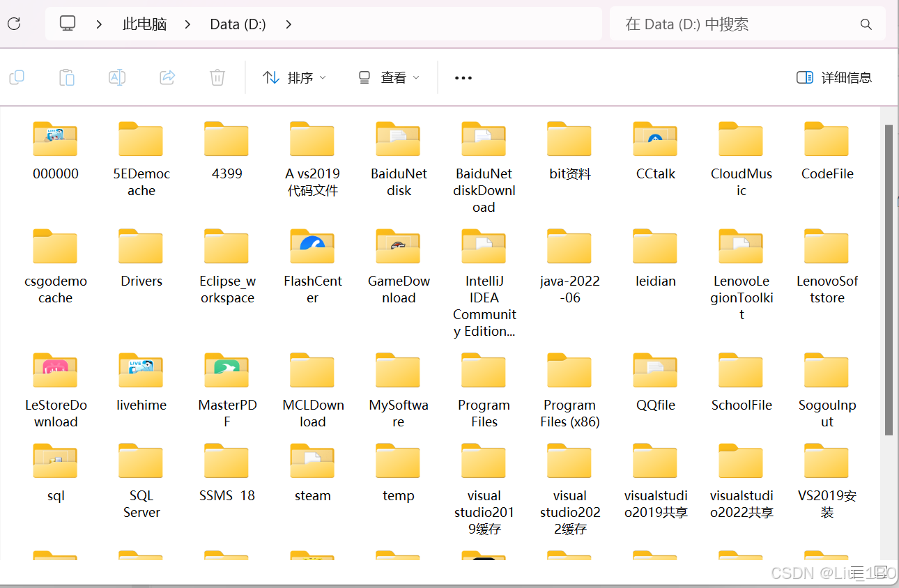
Task: Click the rename icon in toolbar
Action: 117,77
